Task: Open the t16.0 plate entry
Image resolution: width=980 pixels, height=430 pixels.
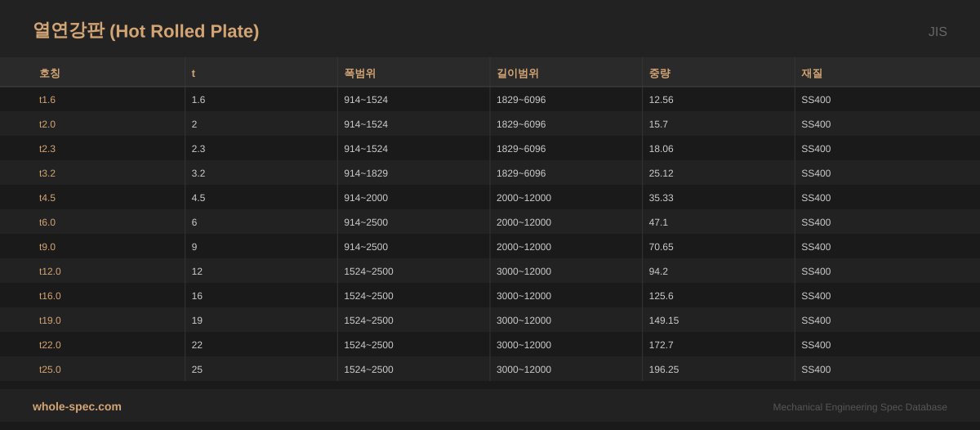Action: click(x=50, y=296)
